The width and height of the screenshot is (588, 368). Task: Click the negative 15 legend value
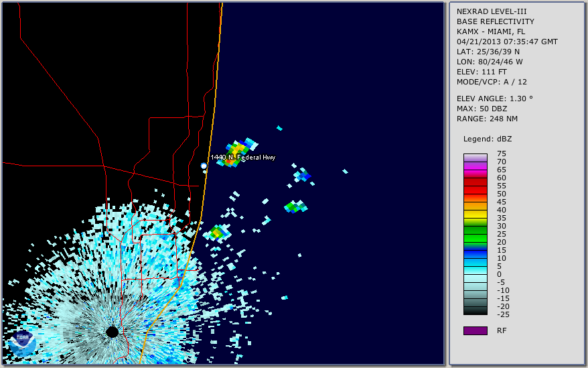(503, 298)
